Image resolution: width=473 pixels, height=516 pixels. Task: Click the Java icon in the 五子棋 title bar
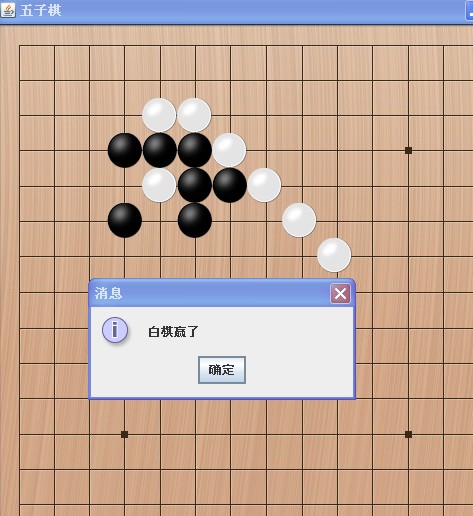click(8, 10)
